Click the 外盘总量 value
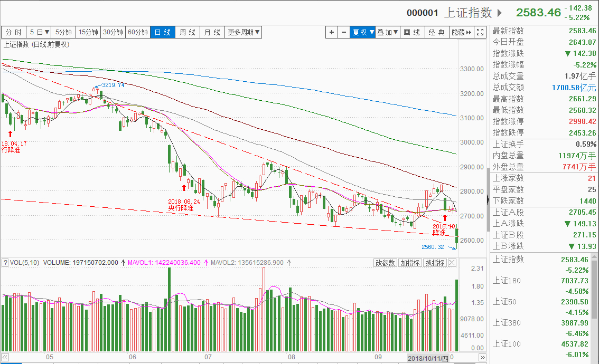The image size is (599, 364). coord(579,167)
